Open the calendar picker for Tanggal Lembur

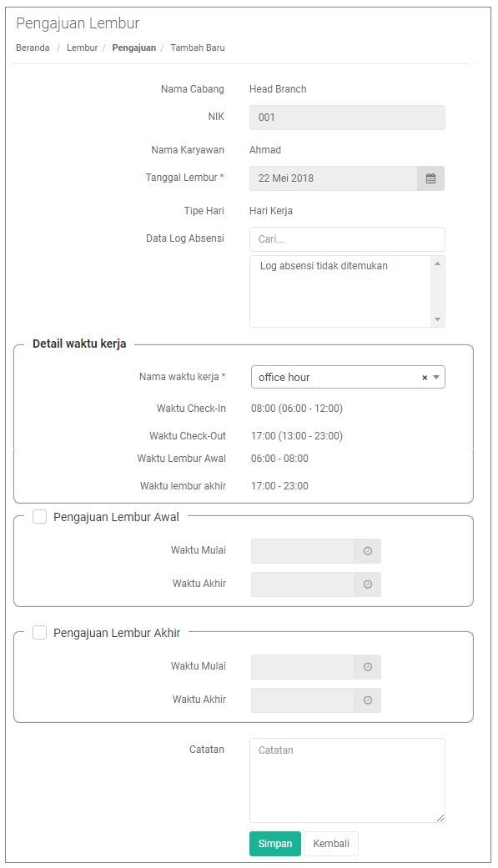tap(430, 178)
